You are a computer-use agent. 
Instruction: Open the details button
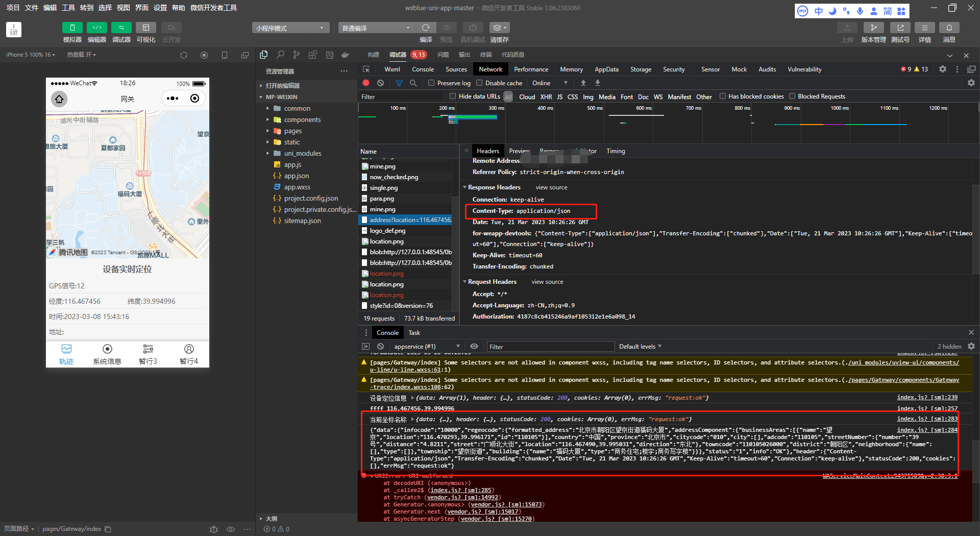tap(924, 28)
